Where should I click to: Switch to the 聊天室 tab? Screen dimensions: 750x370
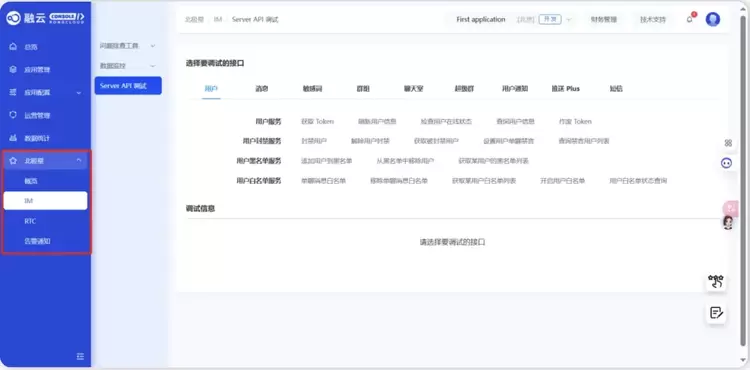coord(413,88)
